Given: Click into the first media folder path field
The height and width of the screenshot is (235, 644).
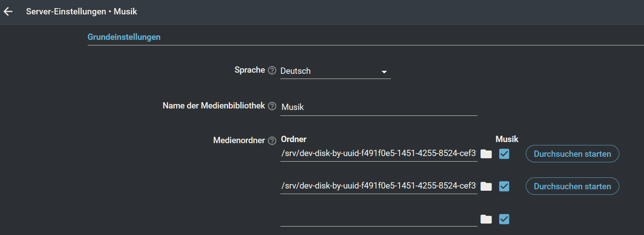Looking at the screenshot, I should [378, 153].
